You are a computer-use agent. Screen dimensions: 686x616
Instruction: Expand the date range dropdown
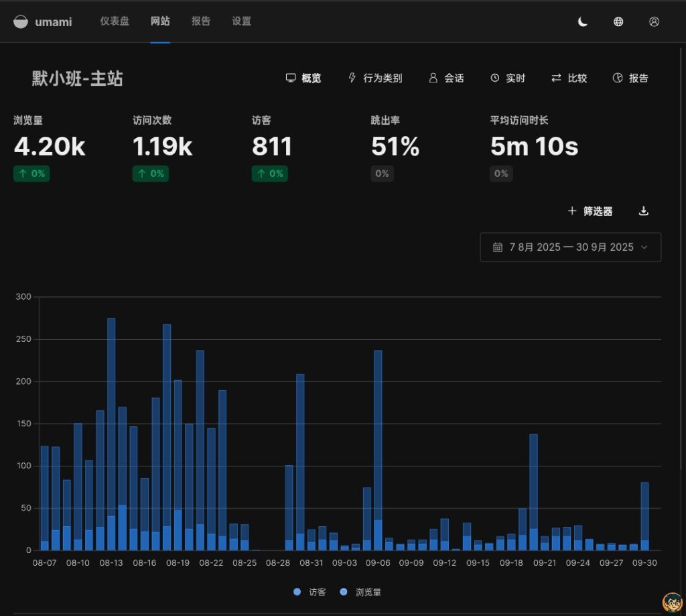coord(570,247)
